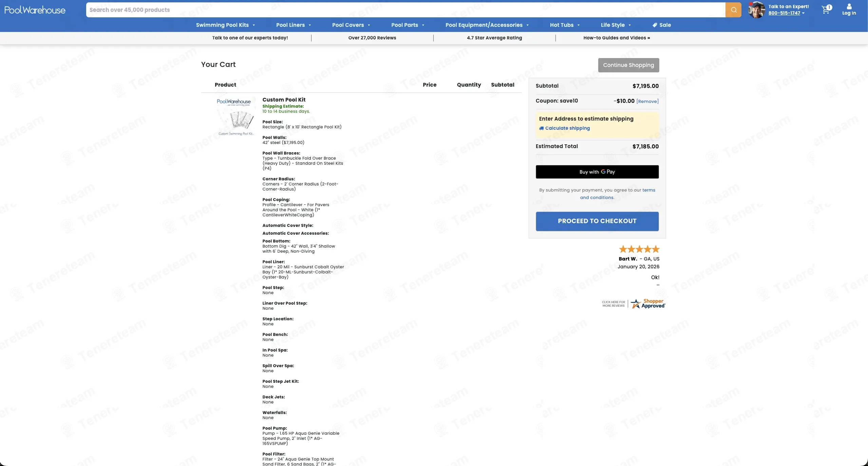Viewport: 868px width, 466px height.
Task: Click the expert avatar photo
Action: coord(756,10)
